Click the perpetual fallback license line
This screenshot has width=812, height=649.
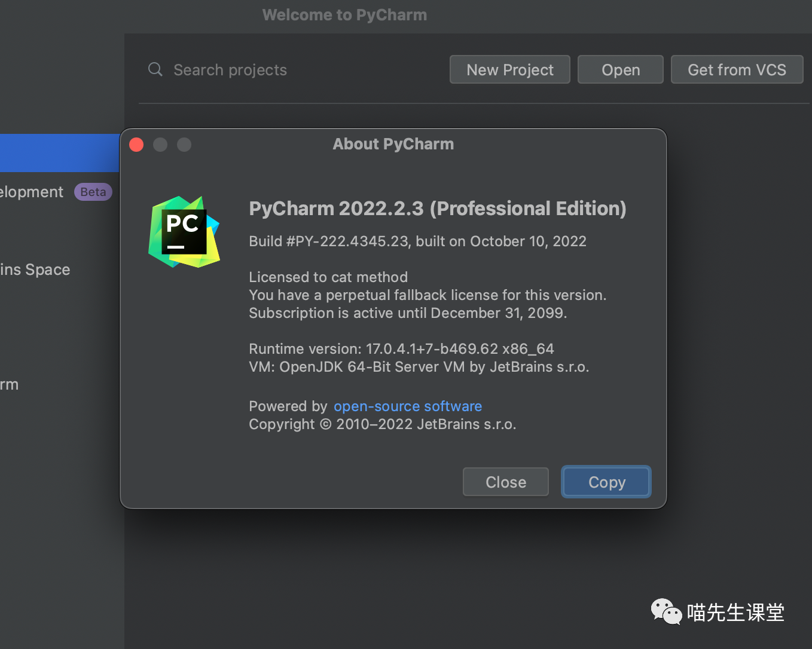pyautogui.click(x=428, y=295)
